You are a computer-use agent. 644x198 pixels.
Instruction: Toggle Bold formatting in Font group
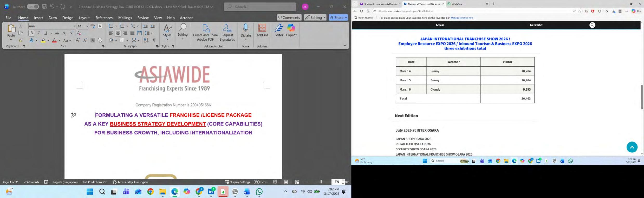pyautogui.click(x=31, y=33)
